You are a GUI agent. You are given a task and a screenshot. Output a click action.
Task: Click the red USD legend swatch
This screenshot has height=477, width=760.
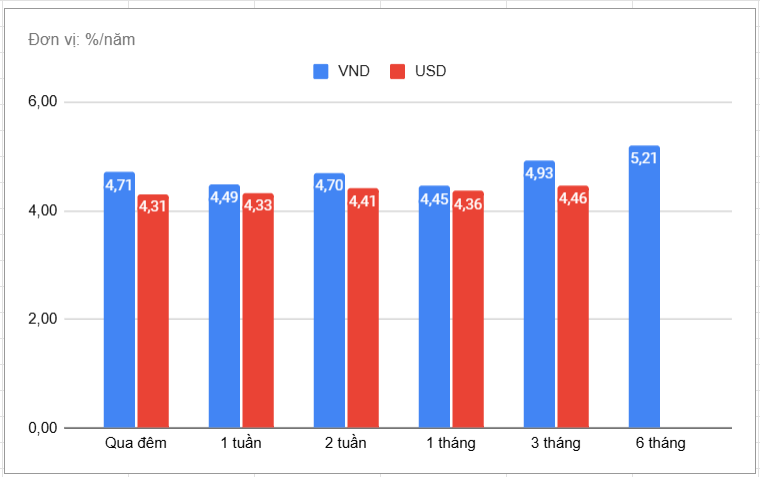(397, 71)
